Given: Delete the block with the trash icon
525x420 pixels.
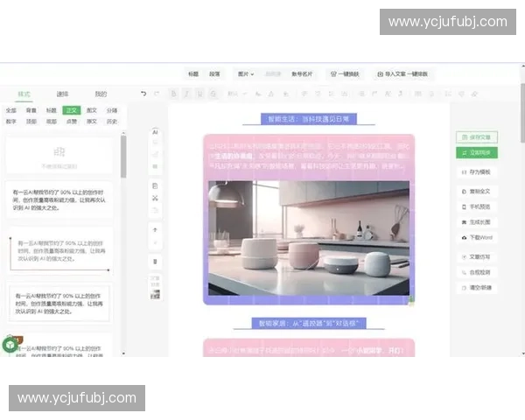Looking at the screenshot, I should point(155,262).
